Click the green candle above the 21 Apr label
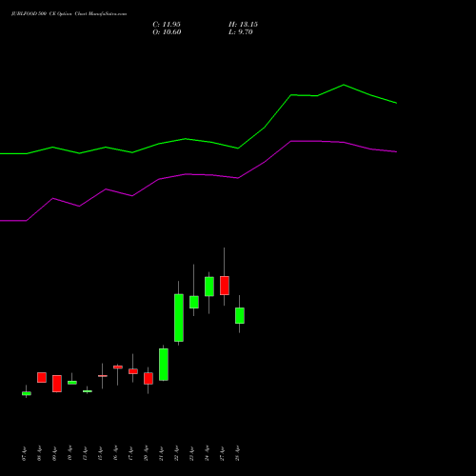Screen dimensions: 476x476 pyautogui.click(x=164, y=365)
